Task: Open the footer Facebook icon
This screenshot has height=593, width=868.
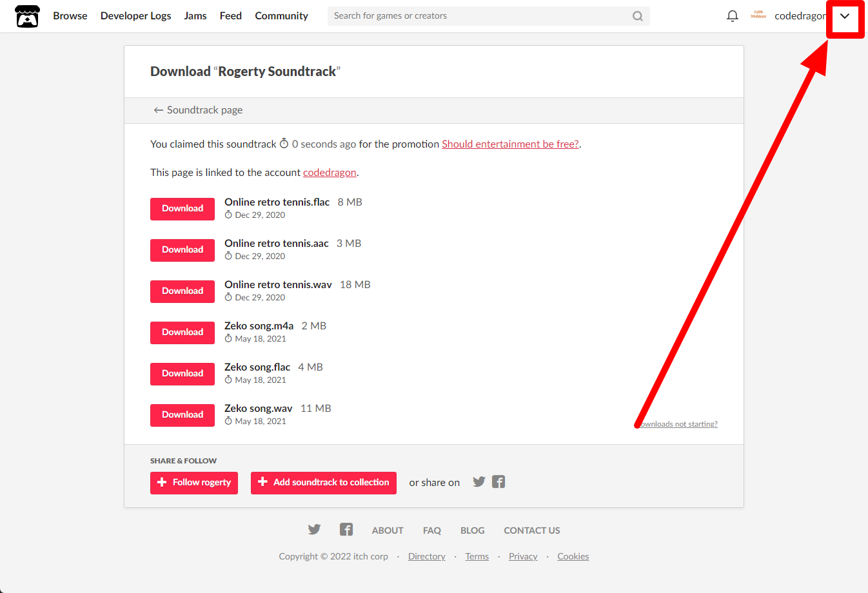Action: click(x=346, y=530)
